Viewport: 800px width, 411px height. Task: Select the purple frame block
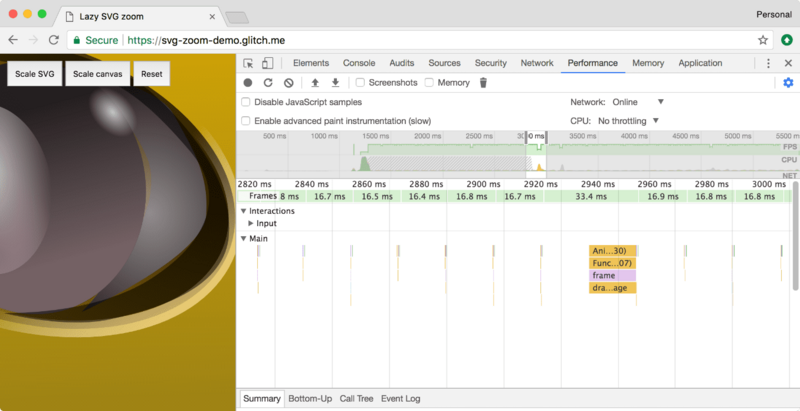(612, 276)
